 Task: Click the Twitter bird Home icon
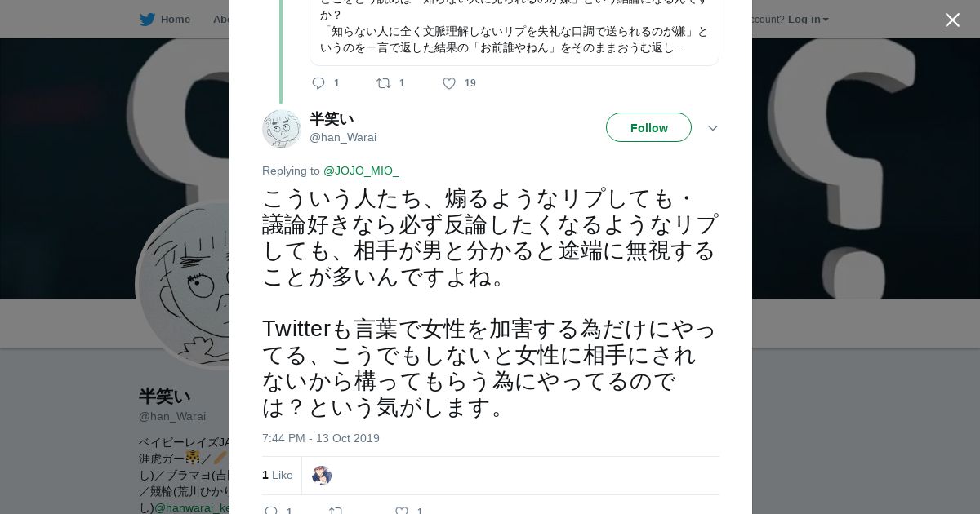click(147, 19)
